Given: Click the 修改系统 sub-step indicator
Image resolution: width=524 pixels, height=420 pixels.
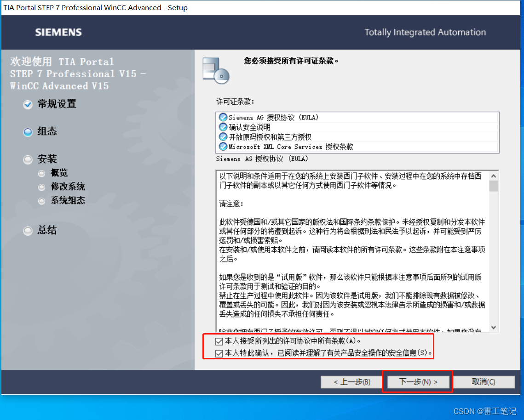Looking at the screenshot, I should (x=41, y=187).
